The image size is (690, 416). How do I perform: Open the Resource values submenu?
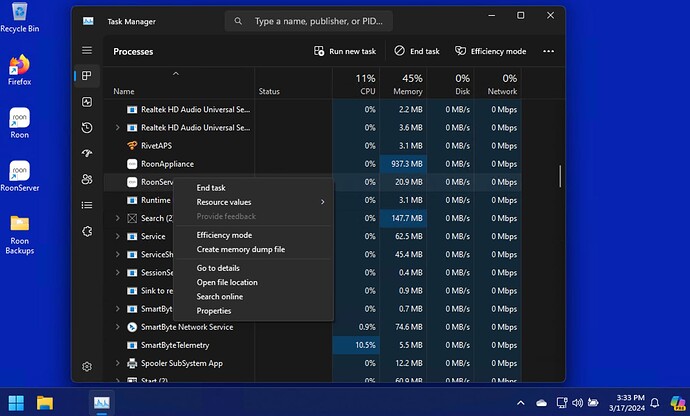(253, 202)
